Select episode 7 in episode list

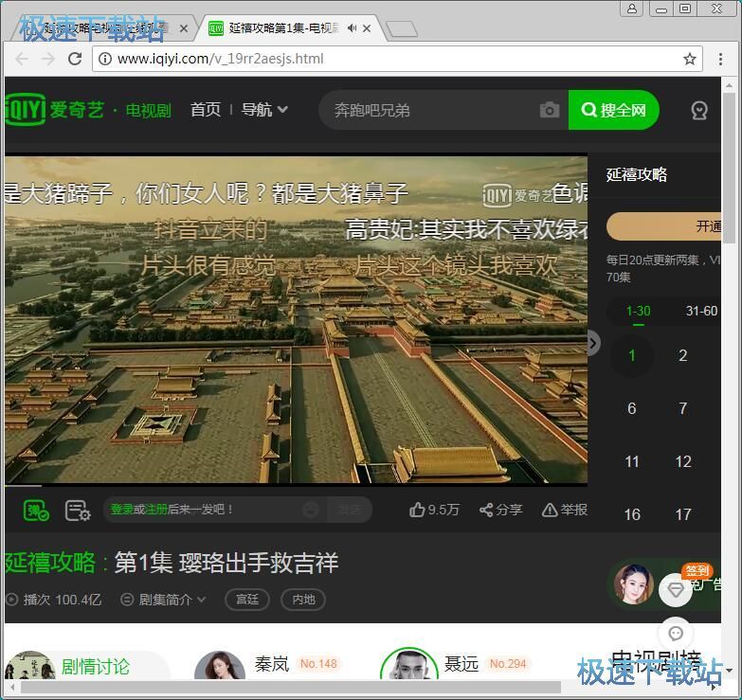click(682, 408)
